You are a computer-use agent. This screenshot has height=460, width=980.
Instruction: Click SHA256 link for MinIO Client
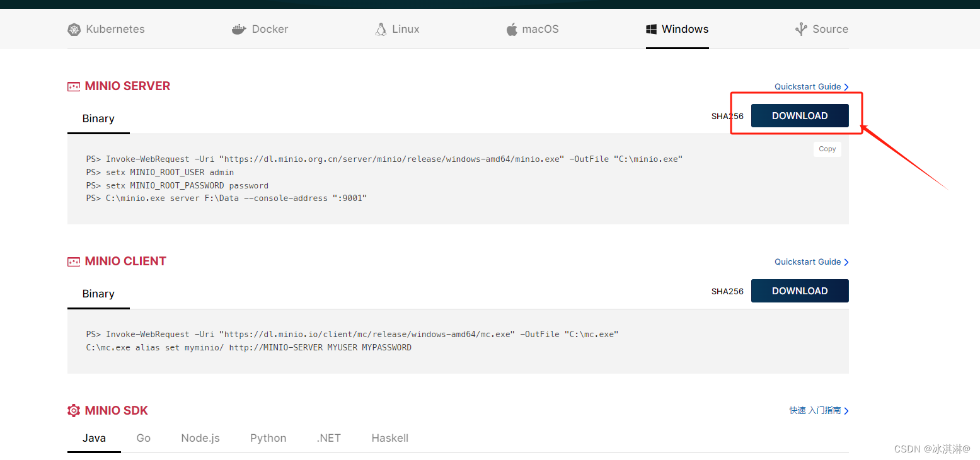[727, 292]
